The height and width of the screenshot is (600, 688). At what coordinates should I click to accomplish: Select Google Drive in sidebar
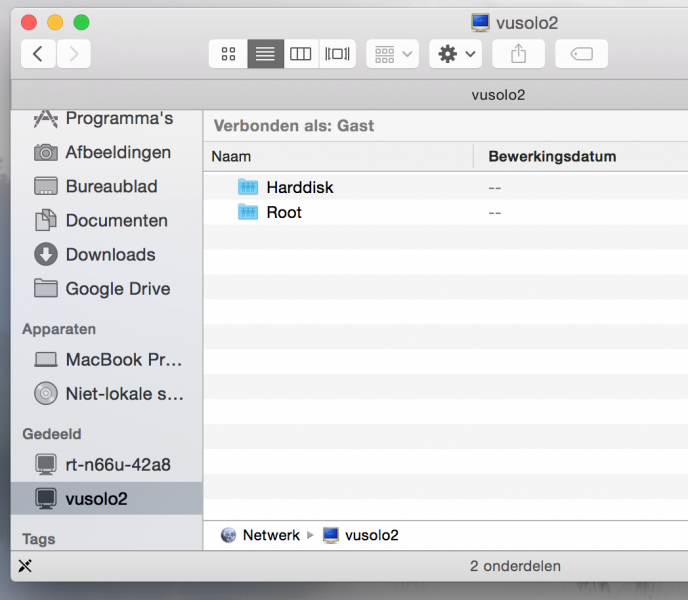[x=117, y=288]
